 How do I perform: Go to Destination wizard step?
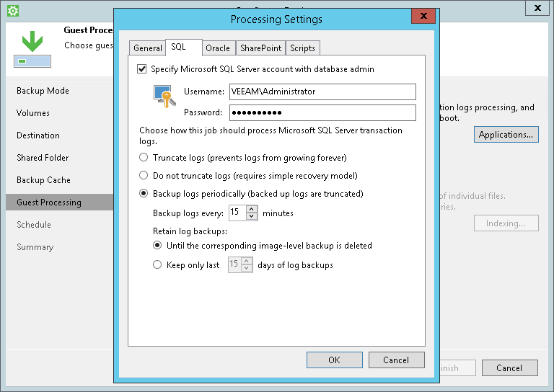(38, 135)
